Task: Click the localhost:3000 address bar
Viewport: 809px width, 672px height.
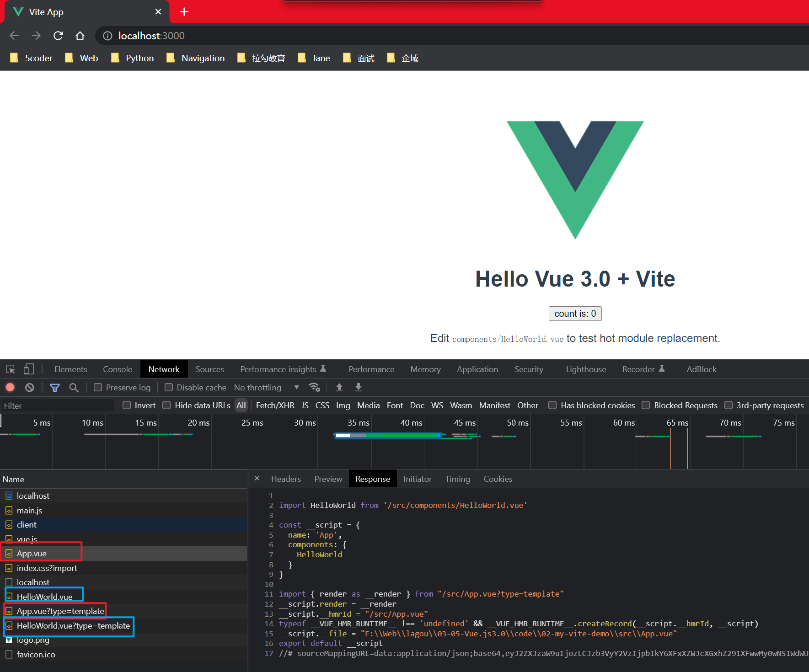Action: [453, 36]
